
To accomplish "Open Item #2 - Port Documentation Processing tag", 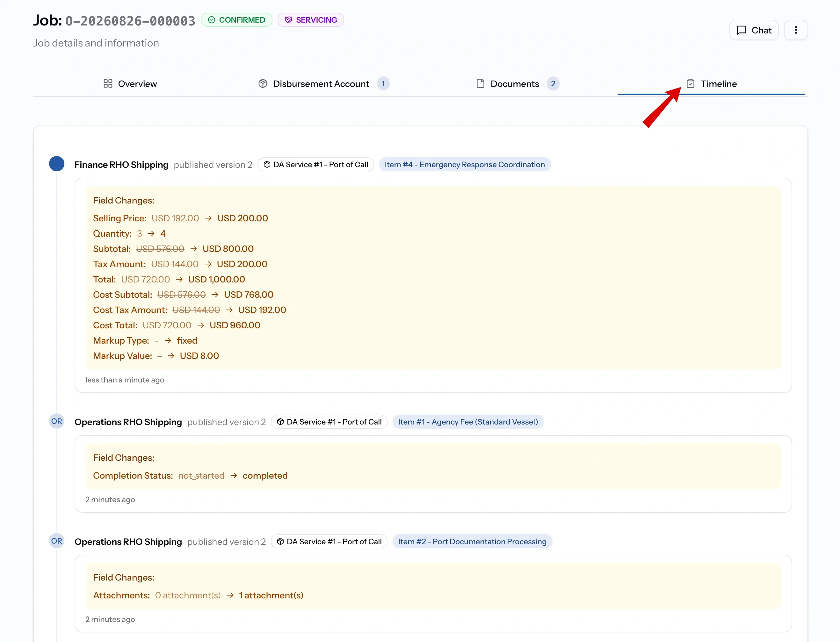I will (472, 541).
